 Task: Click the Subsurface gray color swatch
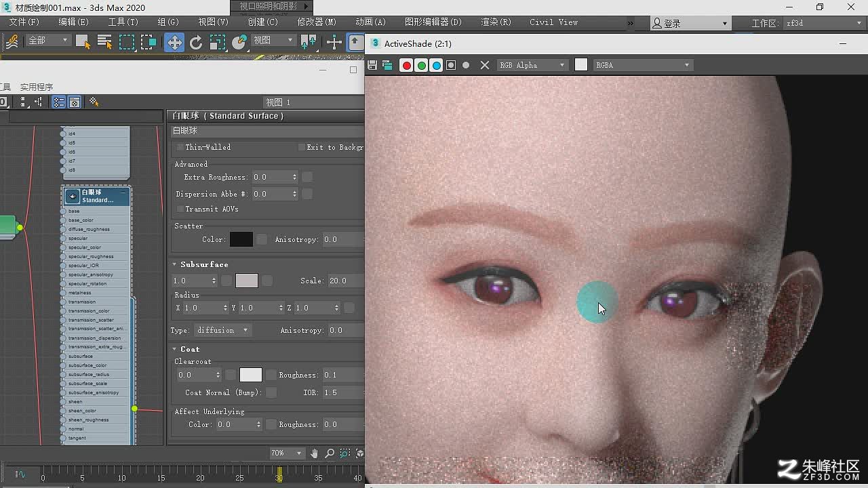coord(247,281)
